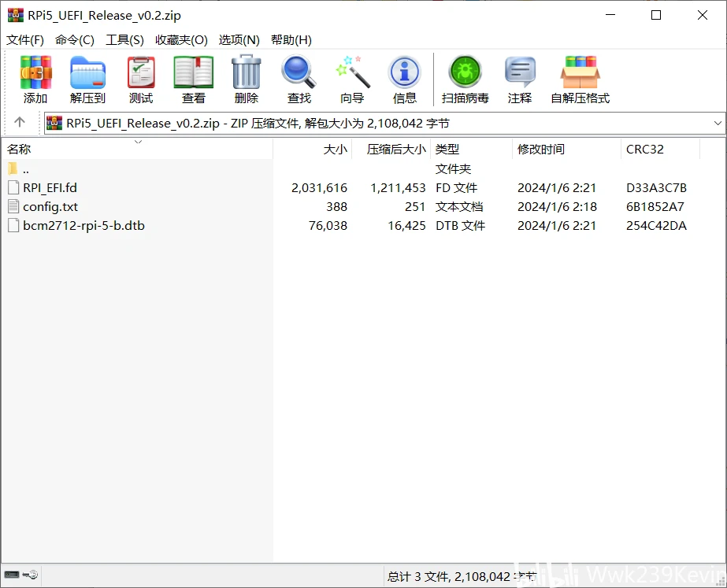Click the 解压到 (Extract to) toolbar icon
This screenshot has width=727, height=588.
click(87, 72)
